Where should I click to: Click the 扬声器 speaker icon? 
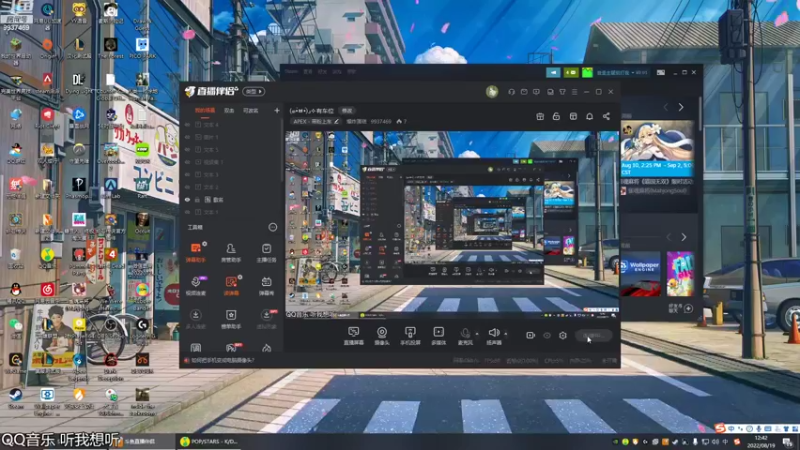[x=493, y=336]
